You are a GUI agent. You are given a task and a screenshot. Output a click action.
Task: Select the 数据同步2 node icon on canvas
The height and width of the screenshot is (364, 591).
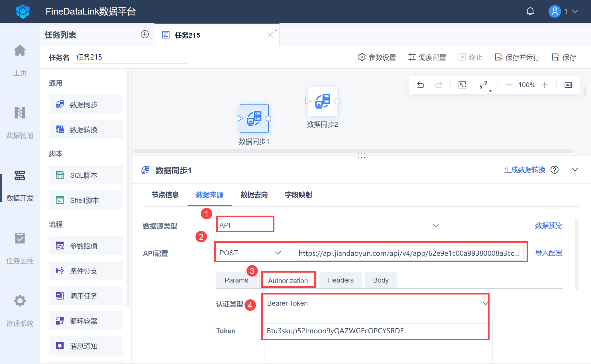(323, 101)
